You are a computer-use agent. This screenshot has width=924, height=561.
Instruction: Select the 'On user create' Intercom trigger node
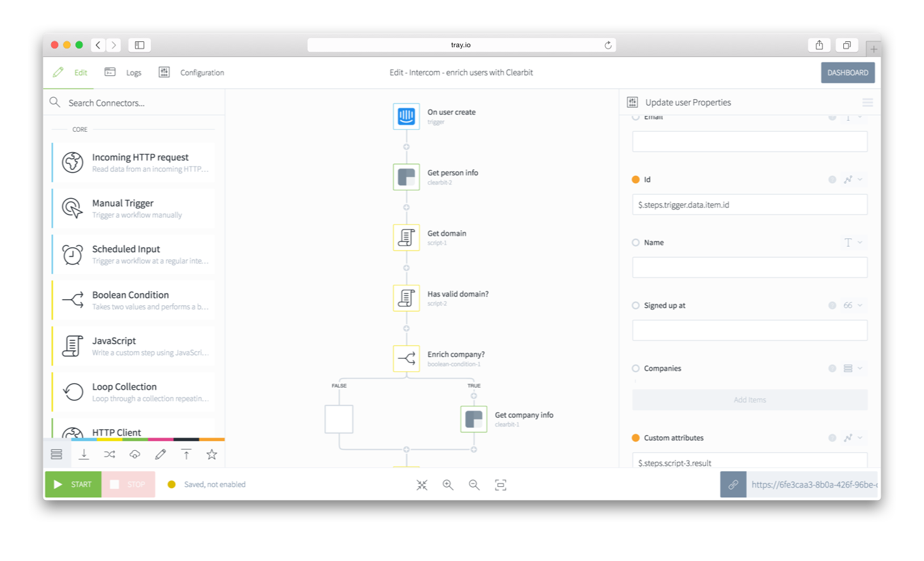(x=406, y=116)
